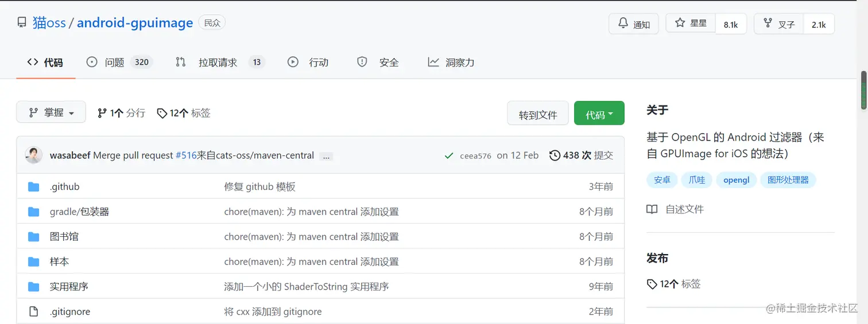The image size is (868, 324).
Task: Click the 通知 button
Action: click(x=634, y=24)
